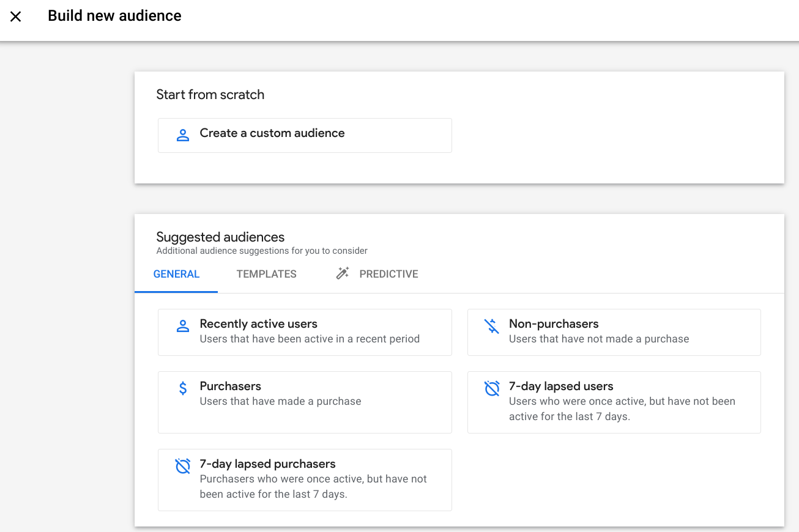Switch to the General tab

tap(176, 274)
